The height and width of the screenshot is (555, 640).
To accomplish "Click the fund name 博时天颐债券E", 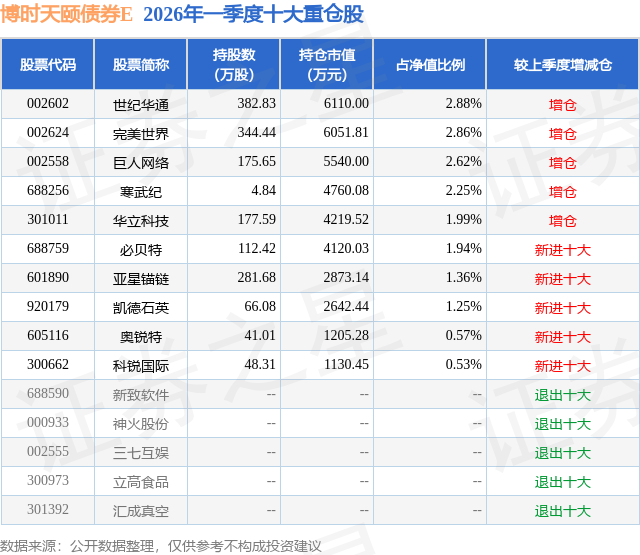I will click(x=66, y=14).
